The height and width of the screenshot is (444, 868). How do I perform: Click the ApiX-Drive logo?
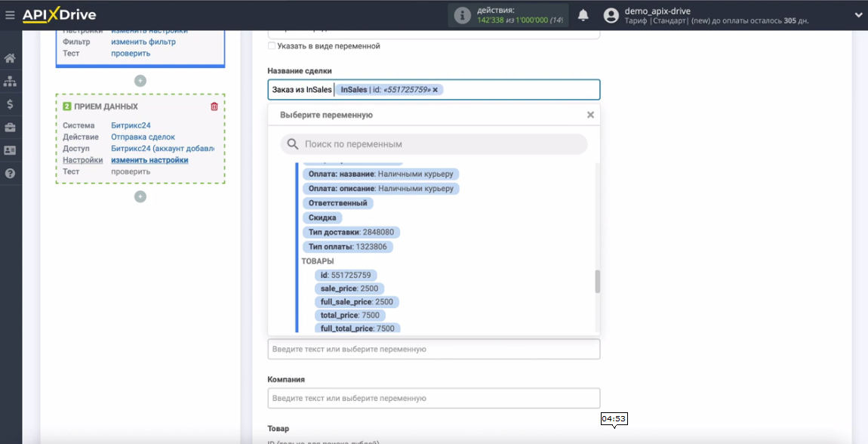point(59,15)
